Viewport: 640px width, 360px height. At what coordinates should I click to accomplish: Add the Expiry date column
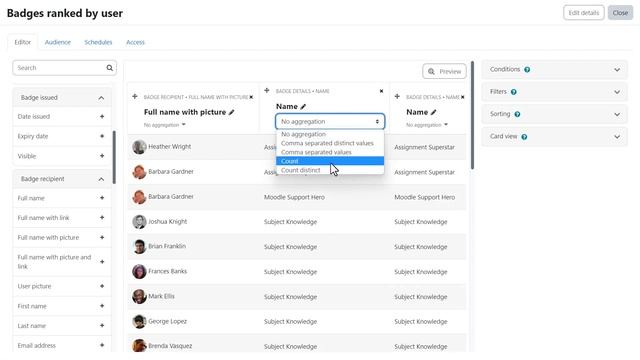click(102, 136)
